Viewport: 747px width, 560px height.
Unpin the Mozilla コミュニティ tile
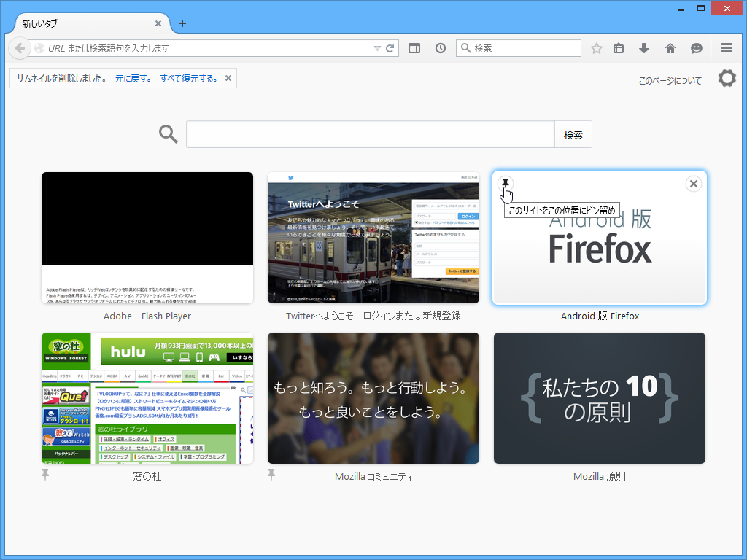271,474
